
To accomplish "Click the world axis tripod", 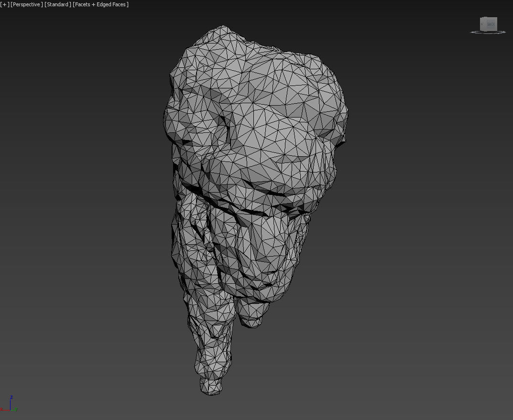I will [9, 404].
